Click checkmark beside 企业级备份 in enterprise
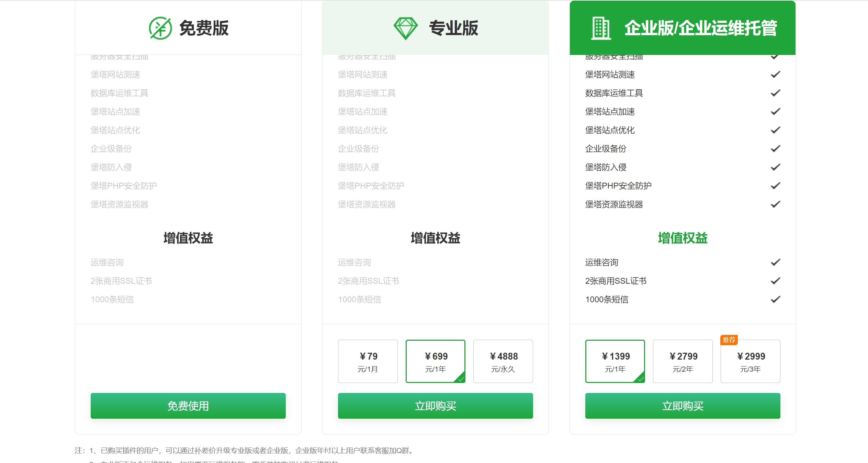 [x=775, y=149]
